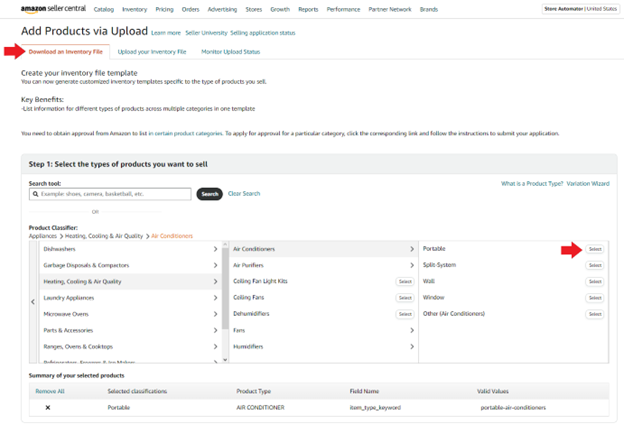The image size is (624, 424).
Task: Select Window air conditioner type
Action: (595, 298)
